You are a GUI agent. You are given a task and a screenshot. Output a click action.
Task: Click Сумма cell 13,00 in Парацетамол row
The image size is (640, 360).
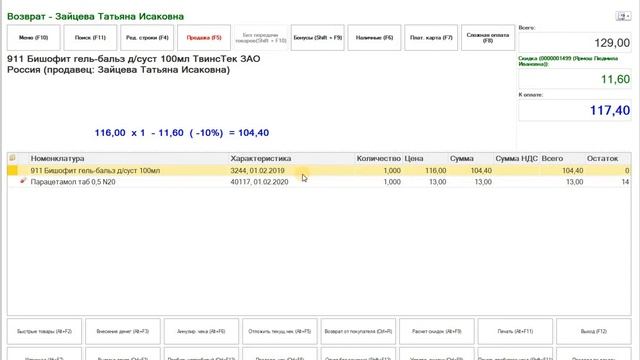[x=483, y=182]
